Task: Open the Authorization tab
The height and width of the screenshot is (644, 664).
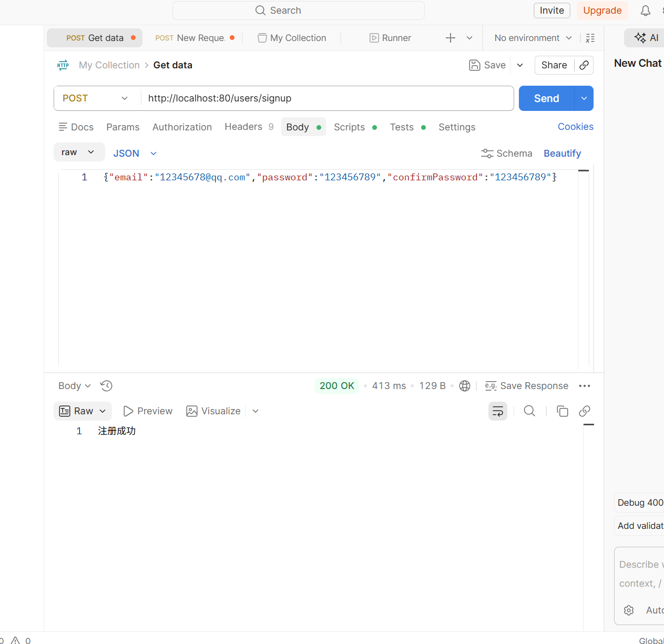Action: 182,127
